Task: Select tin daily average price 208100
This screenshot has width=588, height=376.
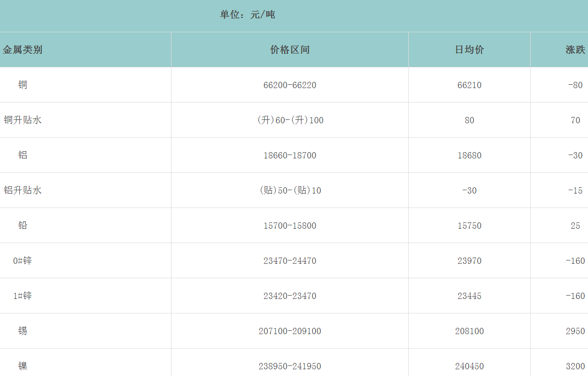Action: tap(470, 331)
